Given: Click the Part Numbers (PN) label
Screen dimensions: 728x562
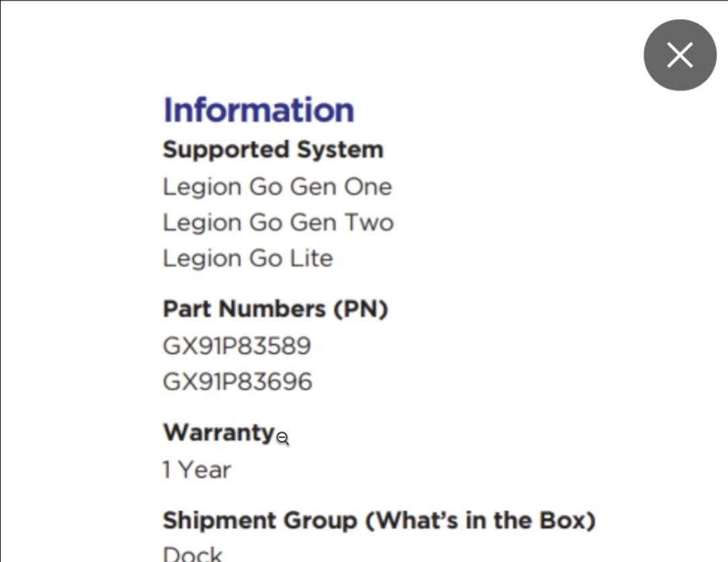Looking at the screenshot, I should [275, 308].
